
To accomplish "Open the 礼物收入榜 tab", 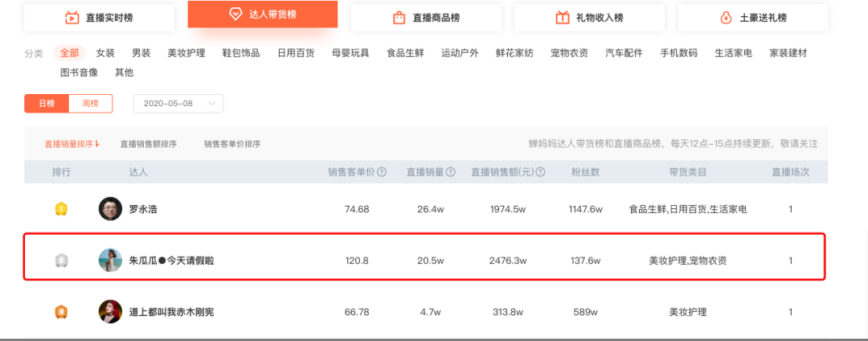I will (589, 17).
